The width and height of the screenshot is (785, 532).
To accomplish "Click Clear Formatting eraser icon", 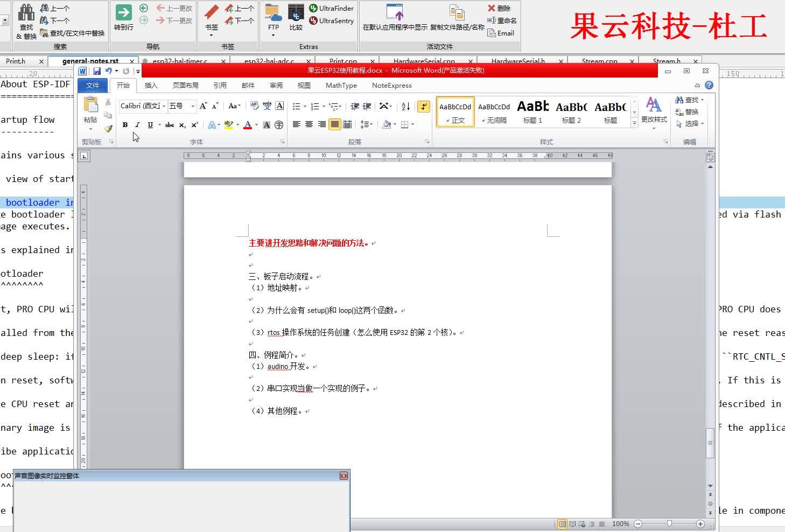I will click(x=255, y=106).
